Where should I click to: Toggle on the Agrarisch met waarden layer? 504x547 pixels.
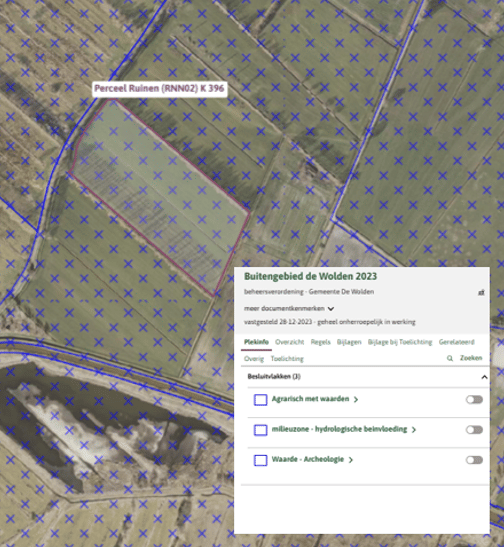point(474,399)
